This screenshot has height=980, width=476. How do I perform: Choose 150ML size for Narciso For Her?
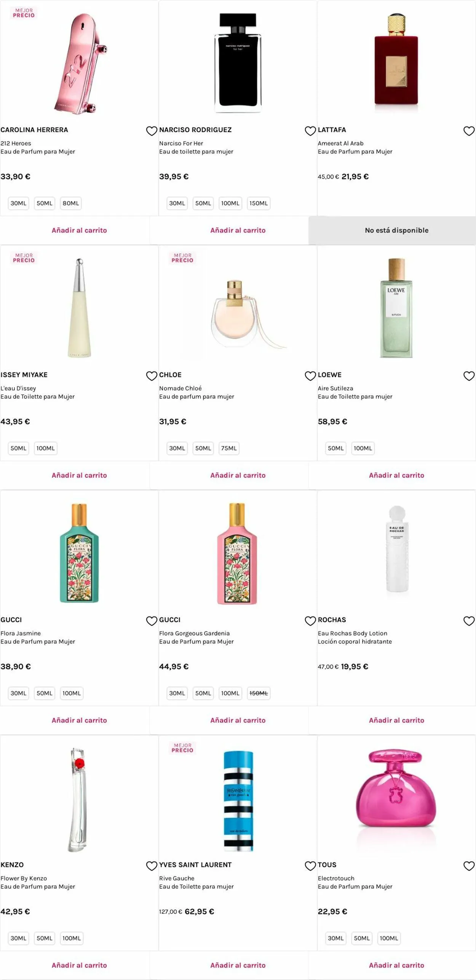[x=259, y=203]
